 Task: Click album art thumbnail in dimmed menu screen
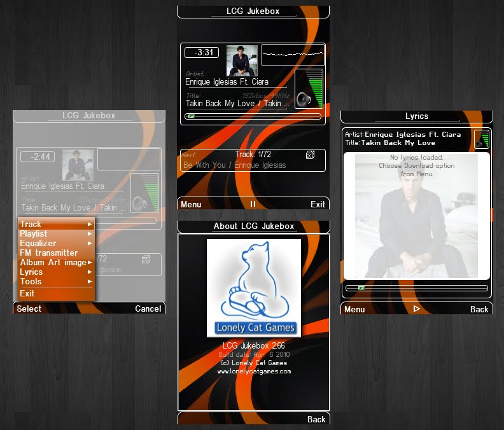78,165
